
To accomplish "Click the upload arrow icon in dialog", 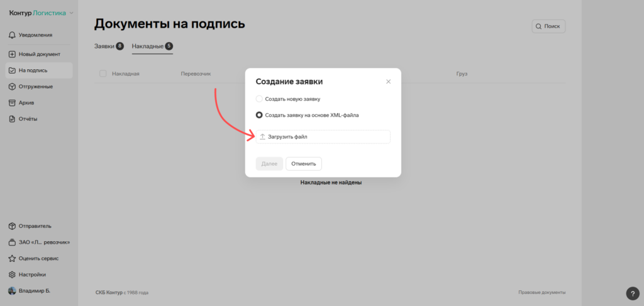I will [262, 137].
